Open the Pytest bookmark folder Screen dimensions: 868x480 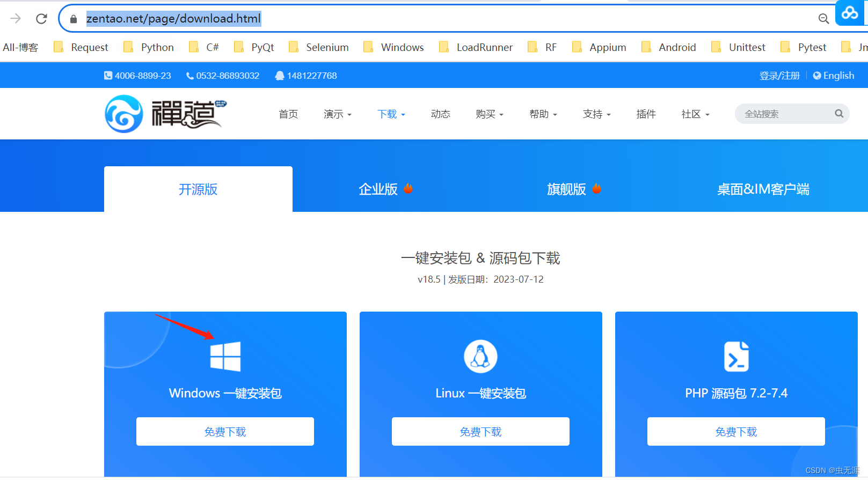click(804, 47)
